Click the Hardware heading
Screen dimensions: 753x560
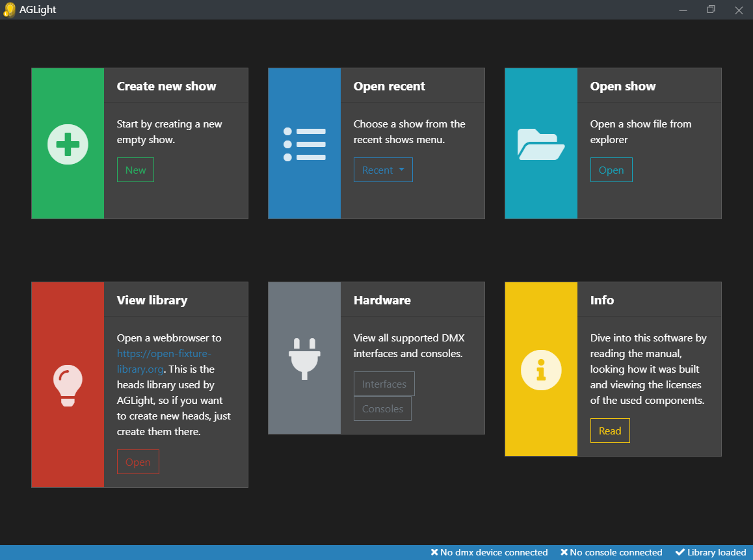point(382,300)
